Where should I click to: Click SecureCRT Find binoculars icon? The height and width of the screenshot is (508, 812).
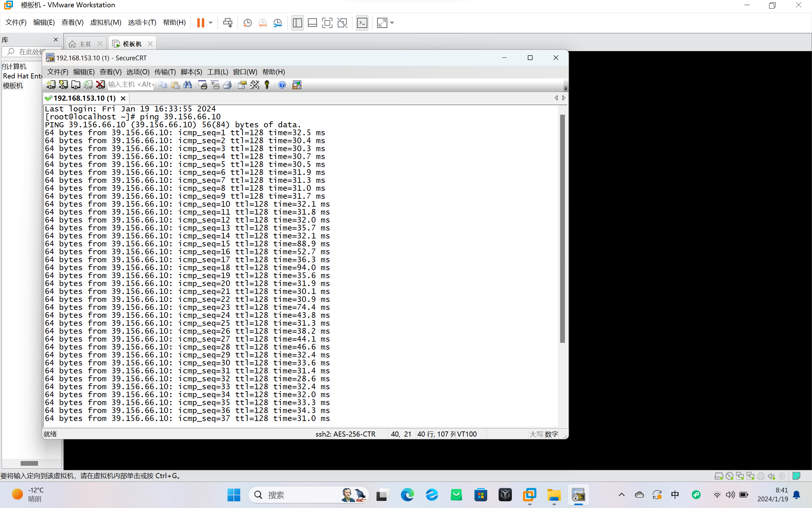point(187,85)
